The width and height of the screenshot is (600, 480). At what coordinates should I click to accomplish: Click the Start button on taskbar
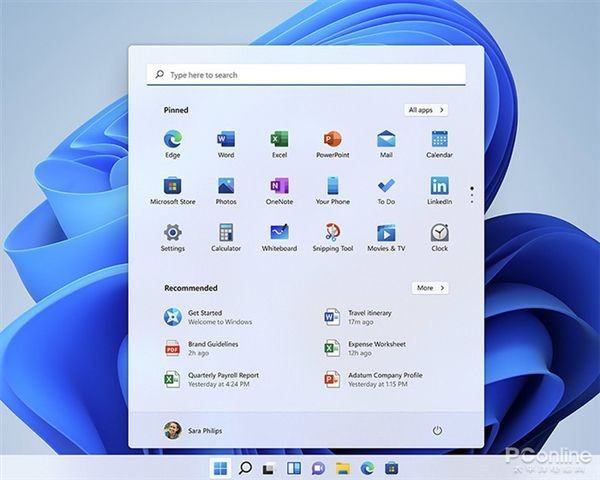220,468
